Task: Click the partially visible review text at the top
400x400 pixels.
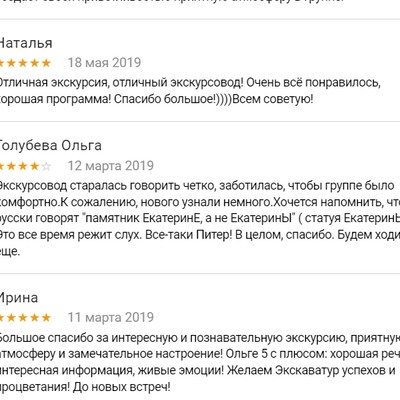Action: [x=172, y=2]
